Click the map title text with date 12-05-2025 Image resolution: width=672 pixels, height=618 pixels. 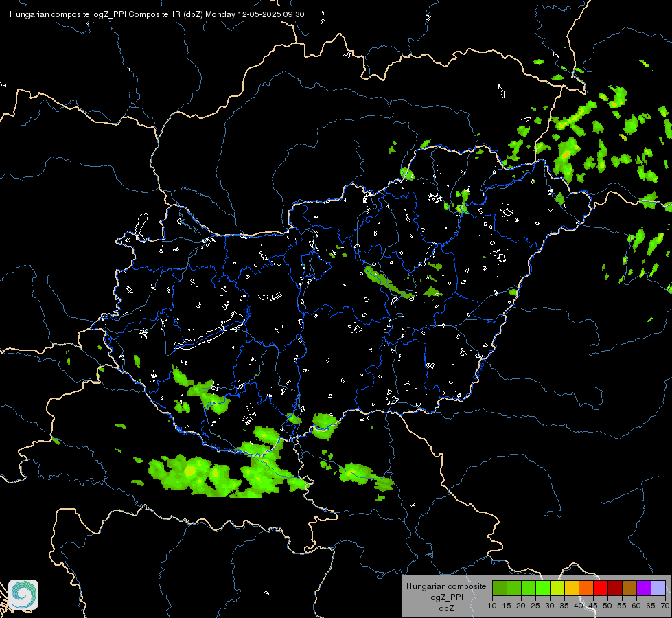coord(157,14)
